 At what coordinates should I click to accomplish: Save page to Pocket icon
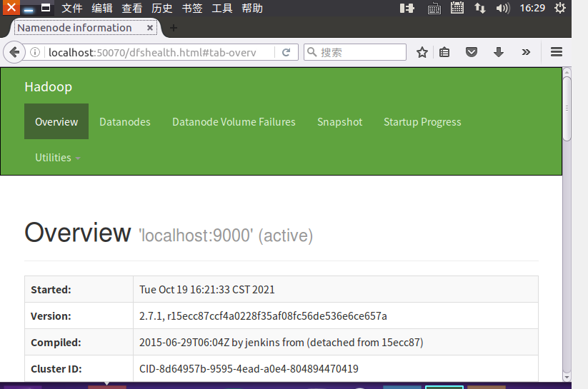(472, 52)
